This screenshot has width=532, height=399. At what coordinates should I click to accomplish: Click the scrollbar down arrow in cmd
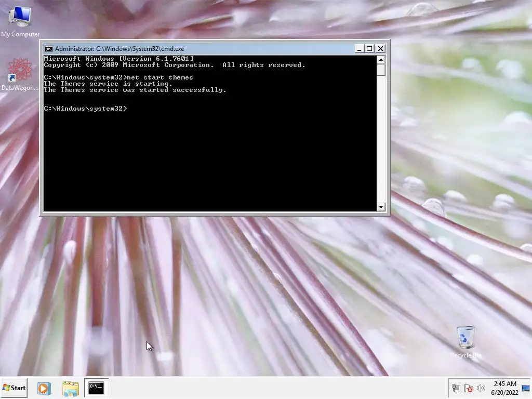pyautogui.click(x=381, y=207)
